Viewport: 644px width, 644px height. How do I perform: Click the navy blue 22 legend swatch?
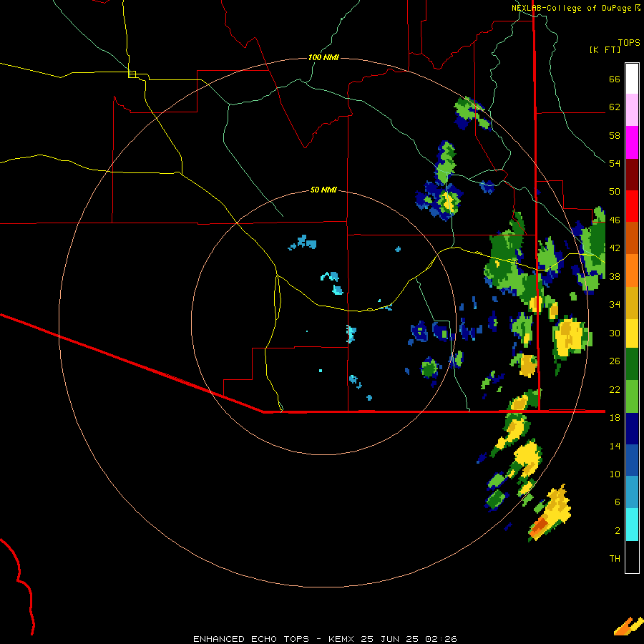(632, 429)
